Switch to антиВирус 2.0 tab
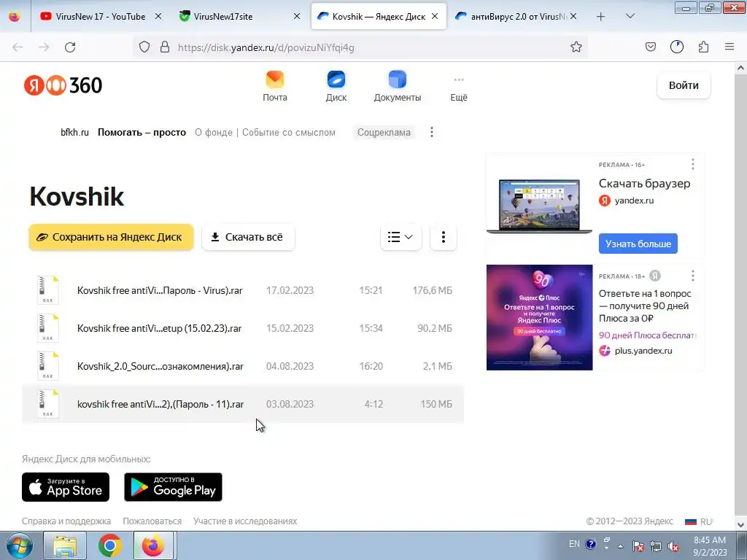 pyautogui.click(x=516, y=16)
